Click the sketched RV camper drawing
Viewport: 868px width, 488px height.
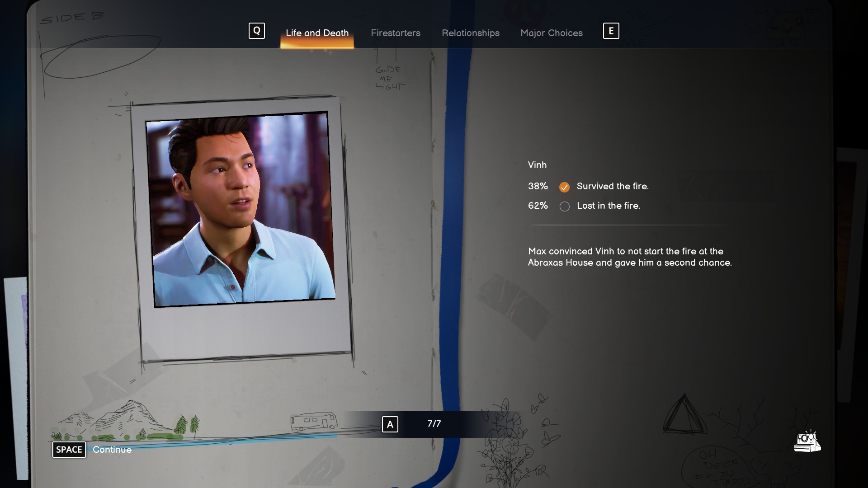(x=314, y=422)
